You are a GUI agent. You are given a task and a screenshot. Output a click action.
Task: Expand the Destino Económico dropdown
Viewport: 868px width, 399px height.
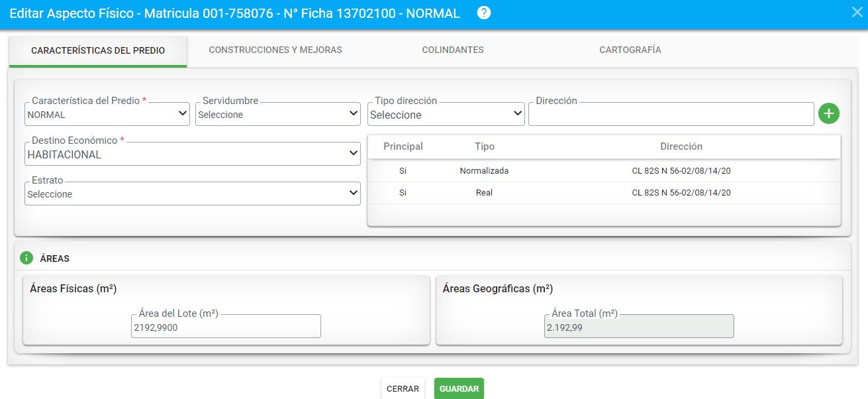coord(192,154)
